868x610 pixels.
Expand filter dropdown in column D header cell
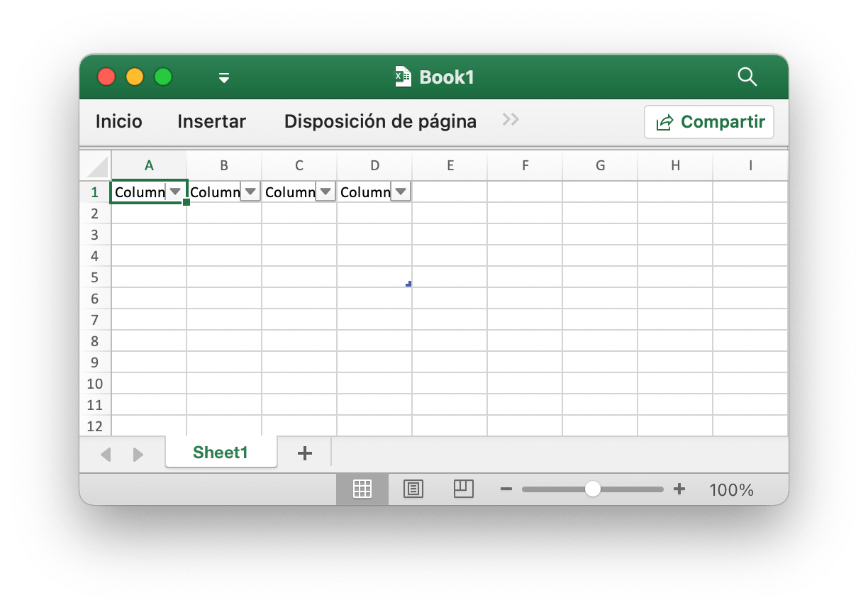pos(401,192)
